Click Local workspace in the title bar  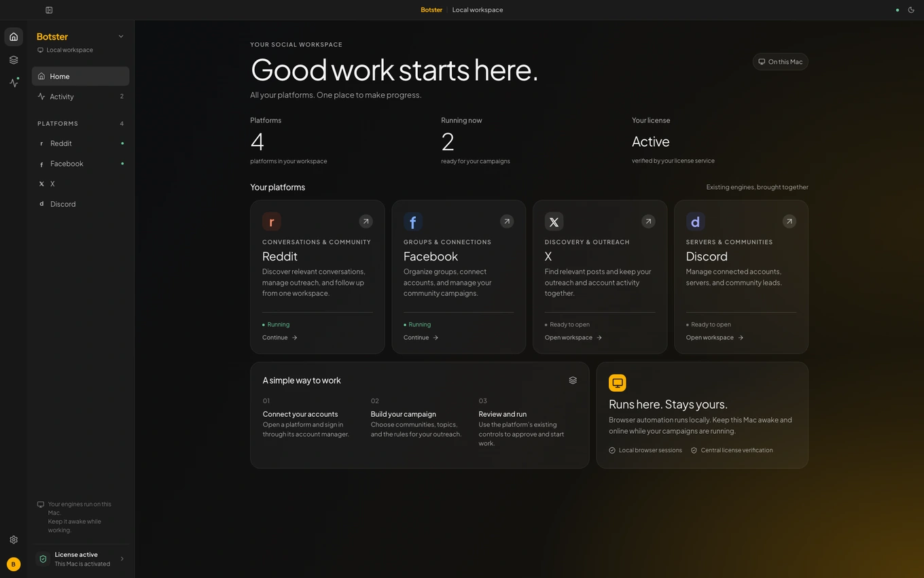click(478, 10)
